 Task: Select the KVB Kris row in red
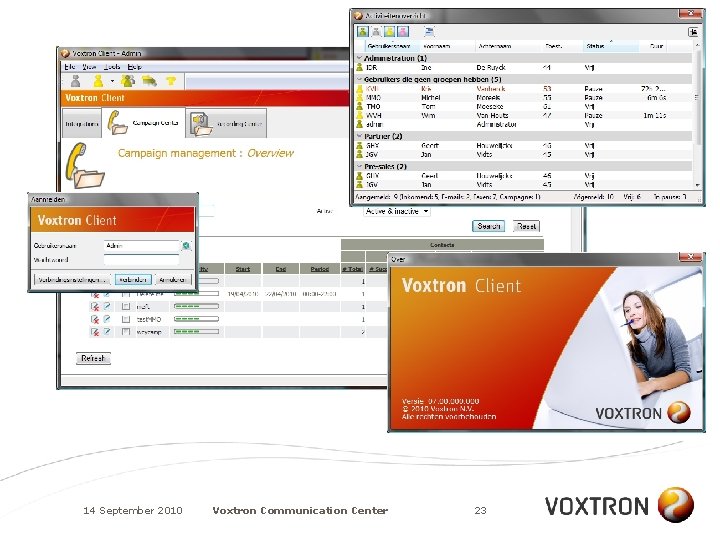click(523, 89)
